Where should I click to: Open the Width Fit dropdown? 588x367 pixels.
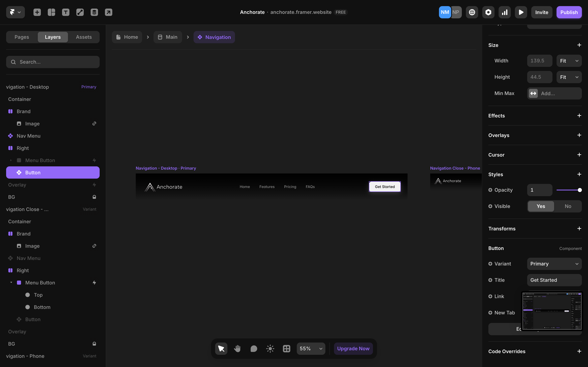pyautogui.click(x=569, y=61)
